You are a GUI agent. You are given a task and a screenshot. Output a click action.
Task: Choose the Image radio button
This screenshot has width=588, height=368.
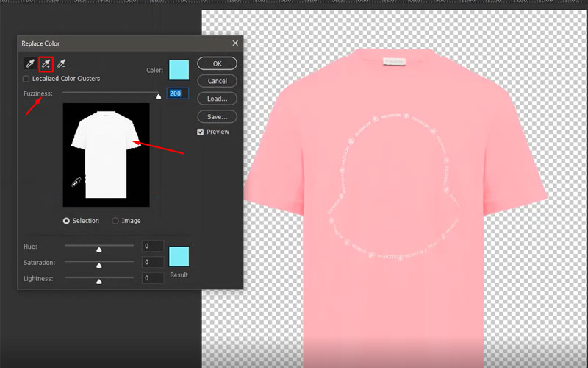[115, 221]
